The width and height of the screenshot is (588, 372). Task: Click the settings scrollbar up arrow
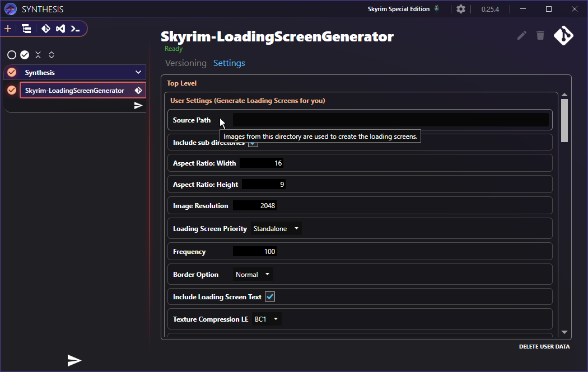point(564,95)
